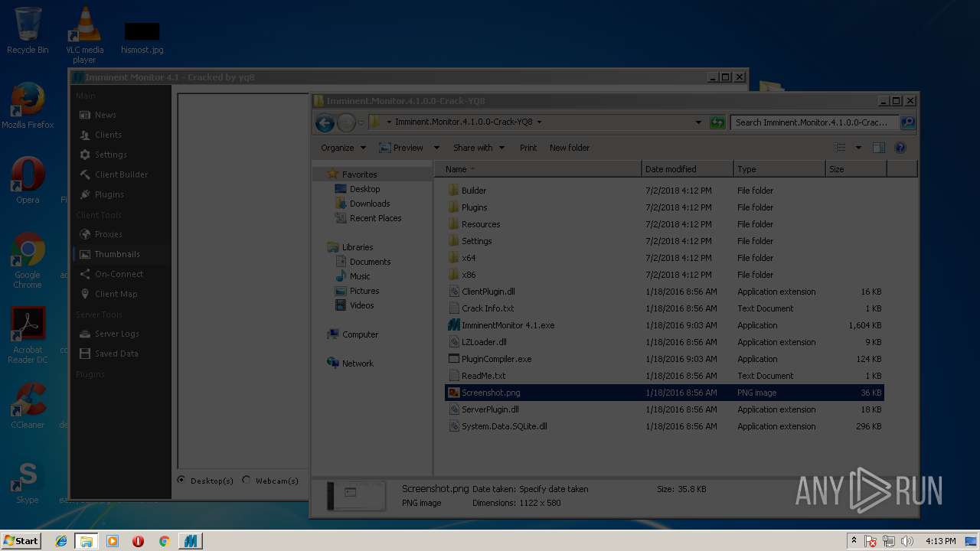
Task: Open Preview dropdown arrow
Action: pos(436,148)
